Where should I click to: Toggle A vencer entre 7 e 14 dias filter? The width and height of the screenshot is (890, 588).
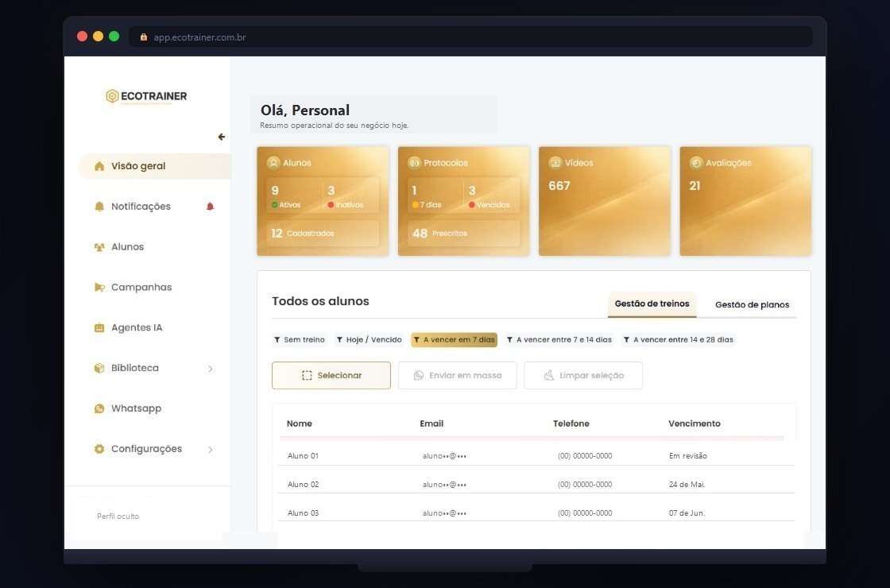click(x=559, y=340)
